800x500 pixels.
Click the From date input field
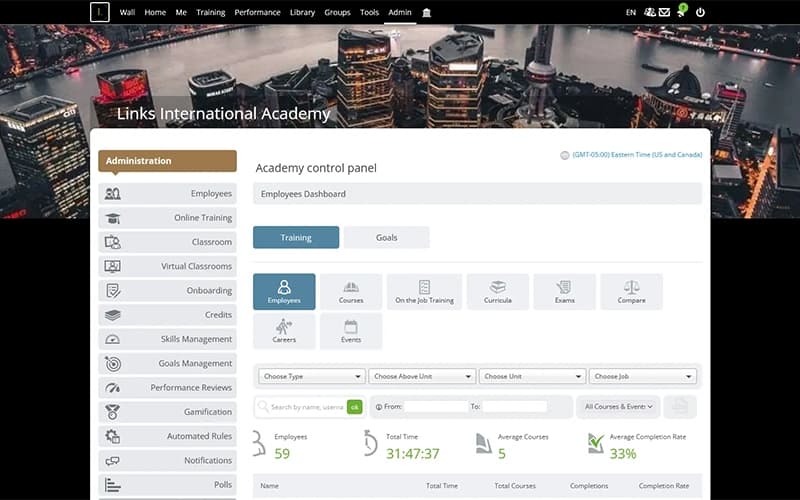[x=436, y=407]
